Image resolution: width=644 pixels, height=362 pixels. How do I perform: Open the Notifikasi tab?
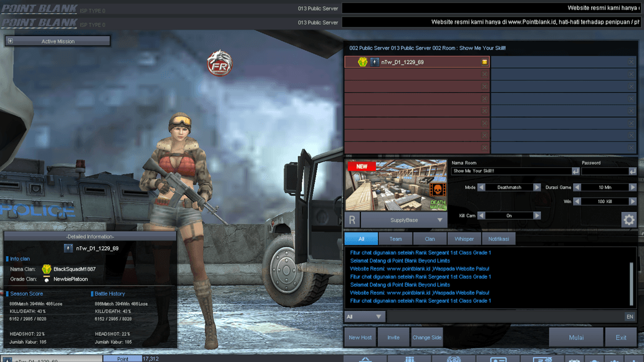point(499,239)
